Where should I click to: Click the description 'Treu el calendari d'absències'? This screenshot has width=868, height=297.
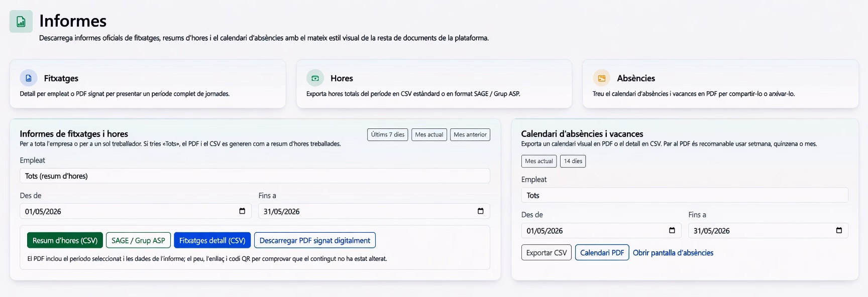(x=694, y=94)
